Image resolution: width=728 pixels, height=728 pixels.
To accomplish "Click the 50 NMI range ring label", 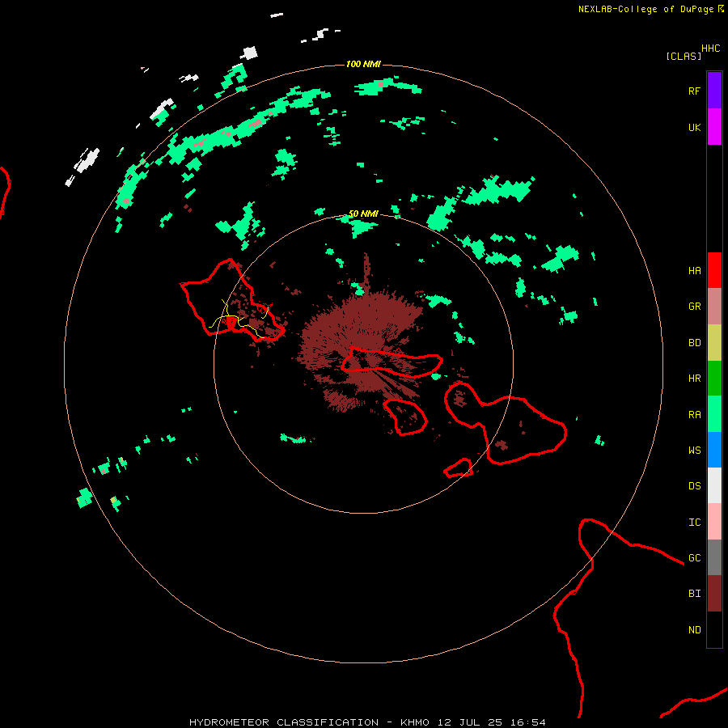I will click(x=363, y=214).
